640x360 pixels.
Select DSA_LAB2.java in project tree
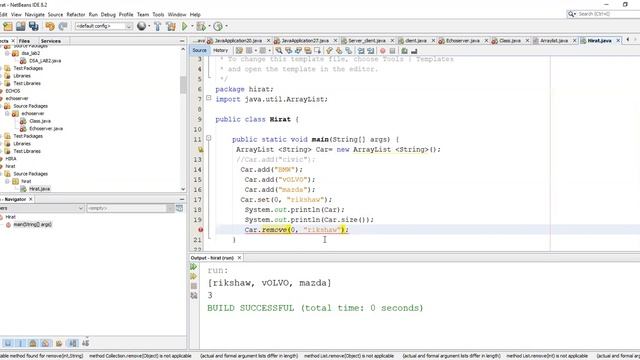45,60
